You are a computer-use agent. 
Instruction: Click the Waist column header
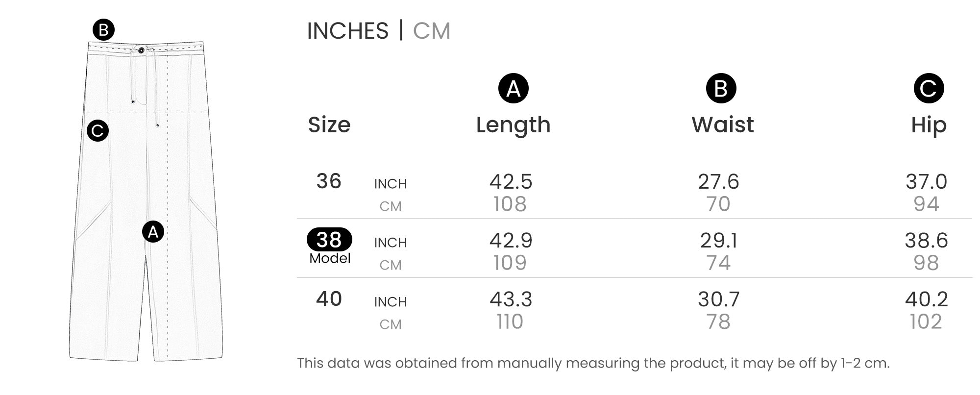[722, 125]
